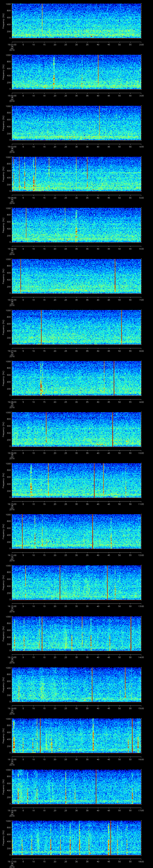Click the 19:07:00 time axis label
Image resolution: width=153 pixels, height=868 pixels.
[x=12, y=351]
